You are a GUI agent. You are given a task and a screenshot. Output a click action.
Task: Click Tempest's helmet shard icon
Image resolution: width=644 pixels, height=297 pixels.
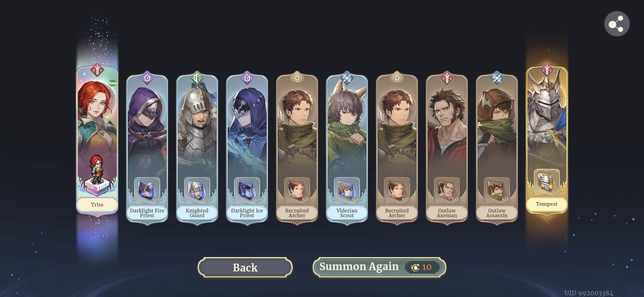547,182
